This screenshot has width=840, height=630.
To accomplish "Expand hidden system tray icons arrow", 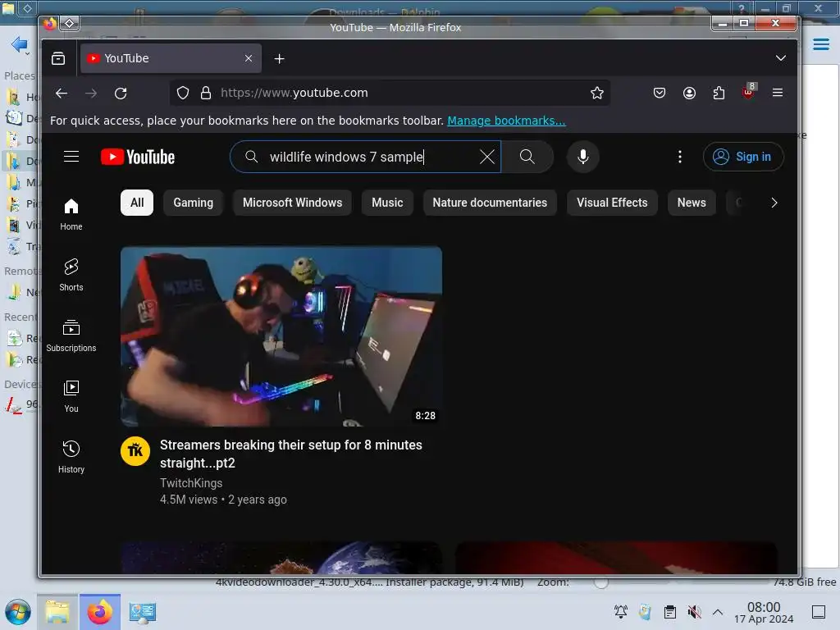I will point(718,612).
